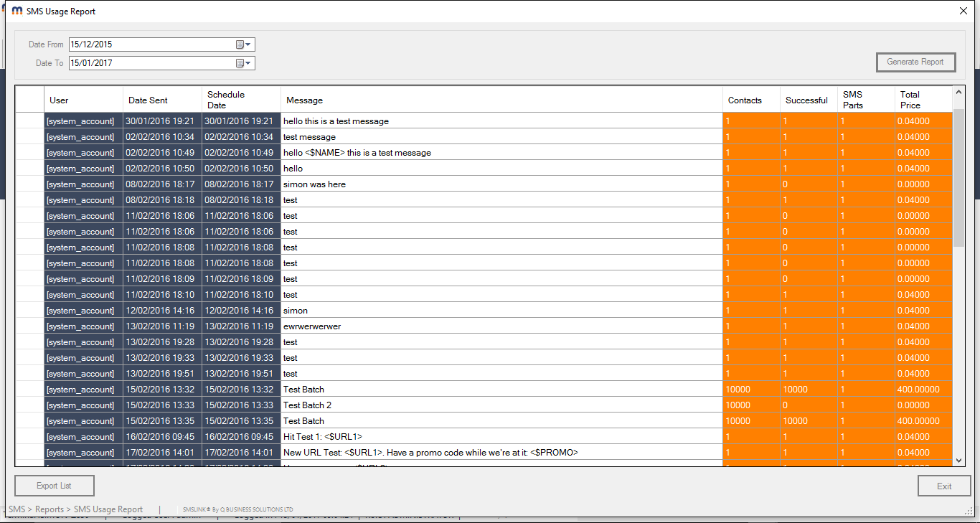Click the Message column header
This screenshot has width=980, height=523.
[501, 100]
